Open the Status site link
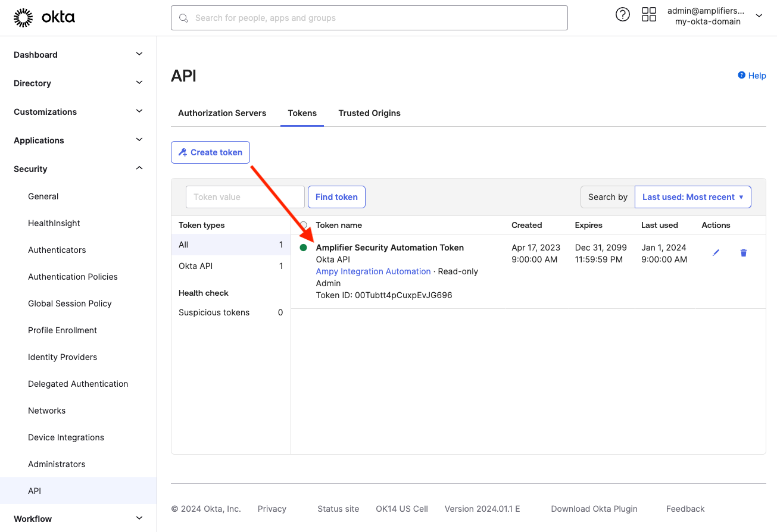 click(338, 509)
